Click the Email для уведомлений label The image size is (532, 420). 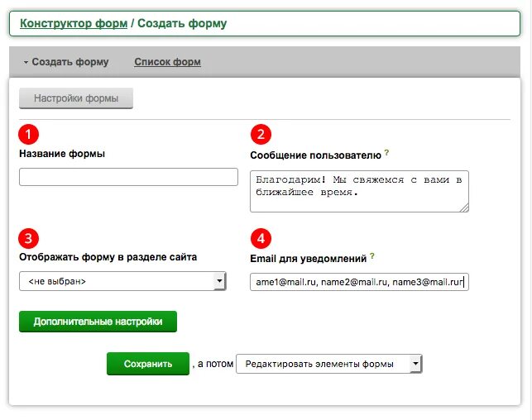point(308,259)
